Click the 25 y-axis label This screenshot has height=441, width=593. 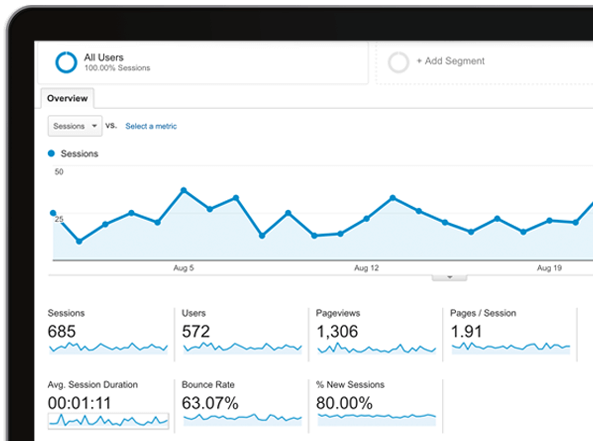[59, 219]
